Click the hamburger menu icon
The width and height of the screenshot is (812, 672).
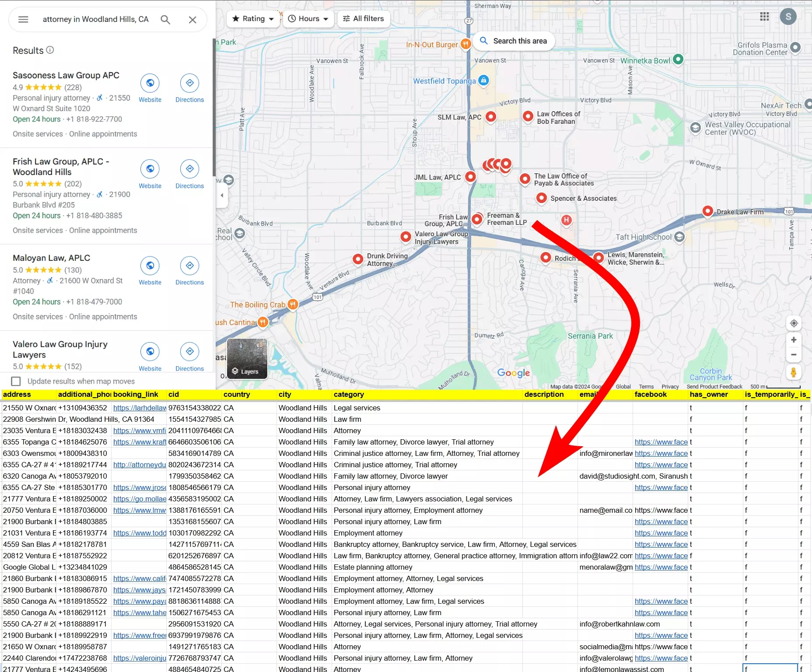pos(23,19)
